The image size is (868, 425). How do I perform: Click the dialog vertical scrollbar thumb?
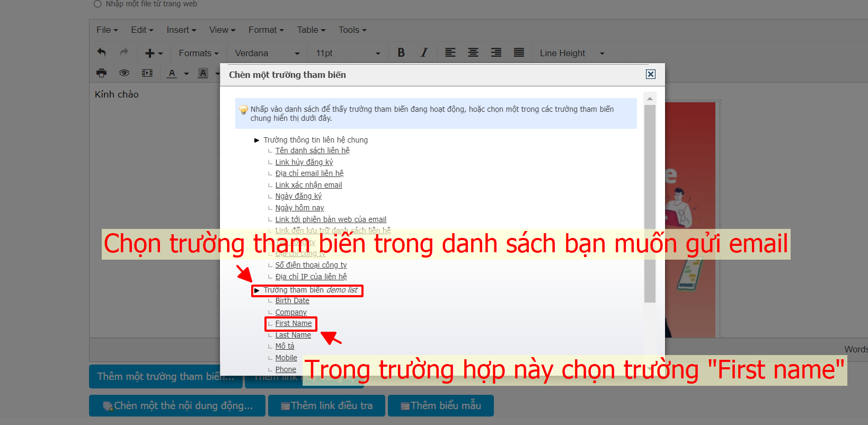650,203
